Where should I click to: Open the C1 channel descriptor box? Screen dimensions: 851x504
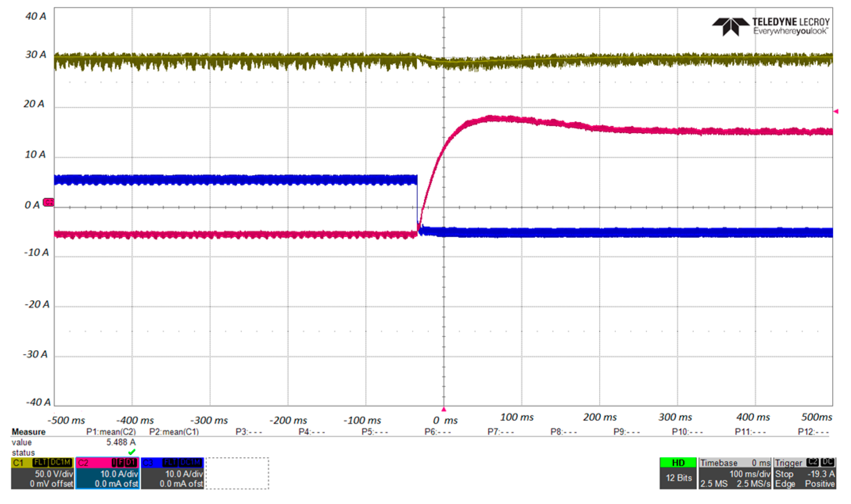pos(42,473)
